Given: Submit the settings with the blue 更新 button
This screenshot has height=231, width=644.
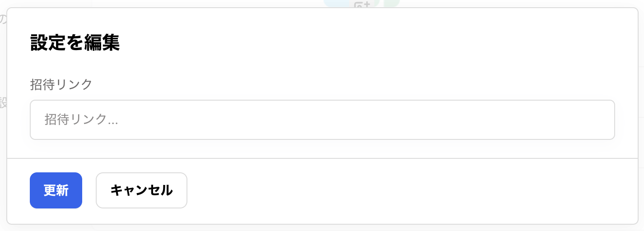Looking at the screenshot, I should tap(56, 190).
